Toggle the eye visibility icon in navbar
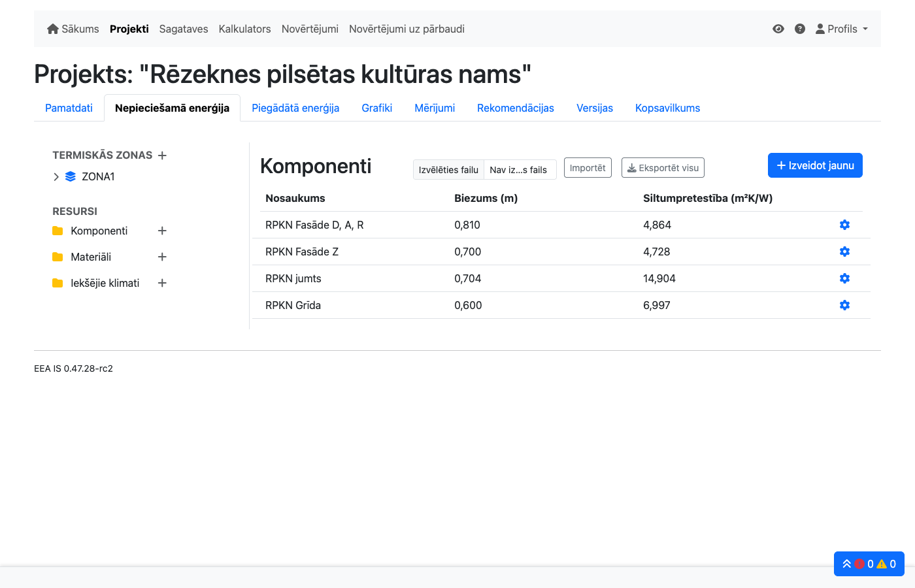 point(778,29)
